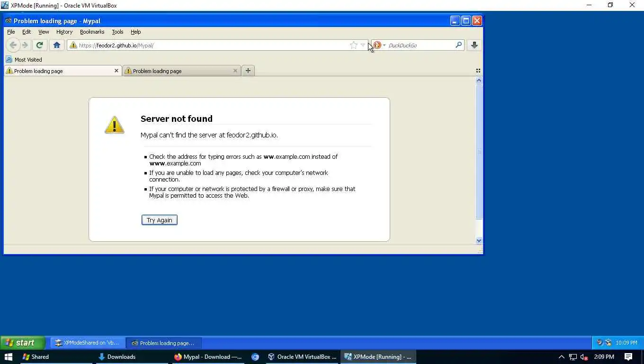Viewport: 644px width, 364px height.
Task: Show hidden system tray icons
Action: pos(562,357)
